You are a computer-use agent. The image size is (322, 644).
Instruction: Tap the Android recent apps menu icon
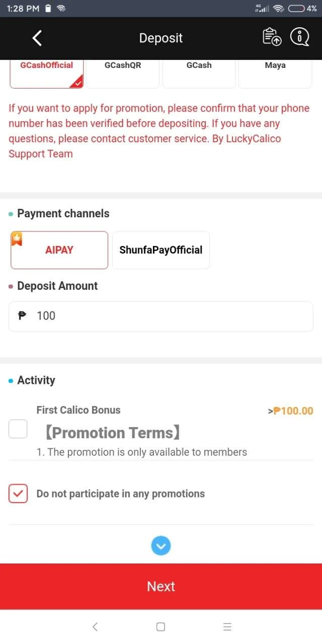point(227,626)
